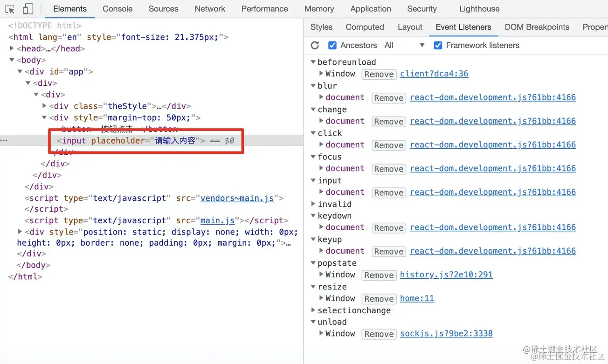Collapse the change listener group

point(313,110)
